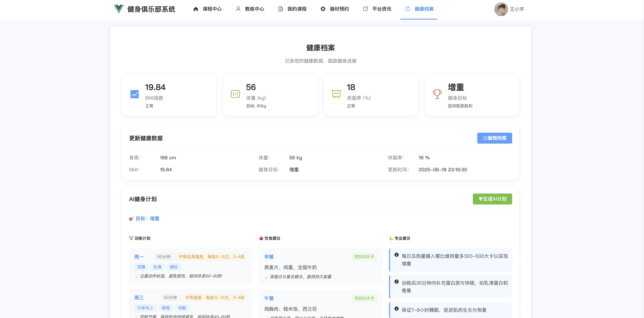Viewport: 644px width, 318px height.
Task: Click the home icon beside 课程中心
Action: coord(196,9)
